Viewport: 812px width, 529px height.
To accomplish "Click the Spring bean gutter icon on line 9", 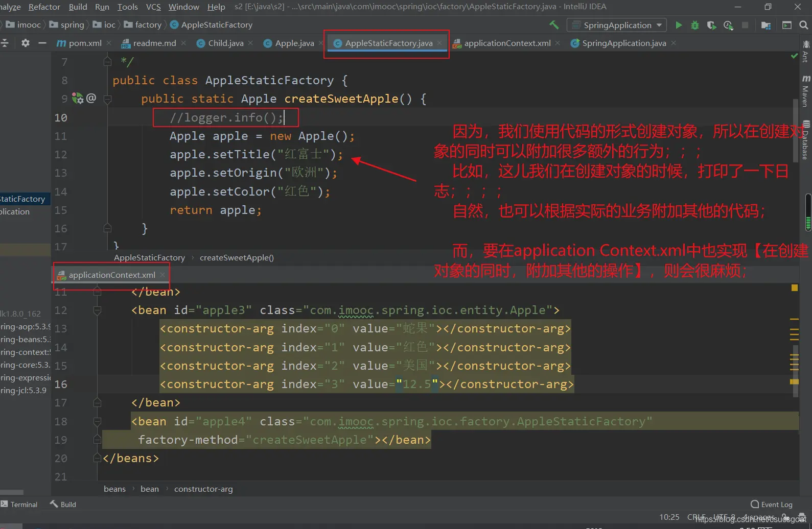I will pos(78,98).
